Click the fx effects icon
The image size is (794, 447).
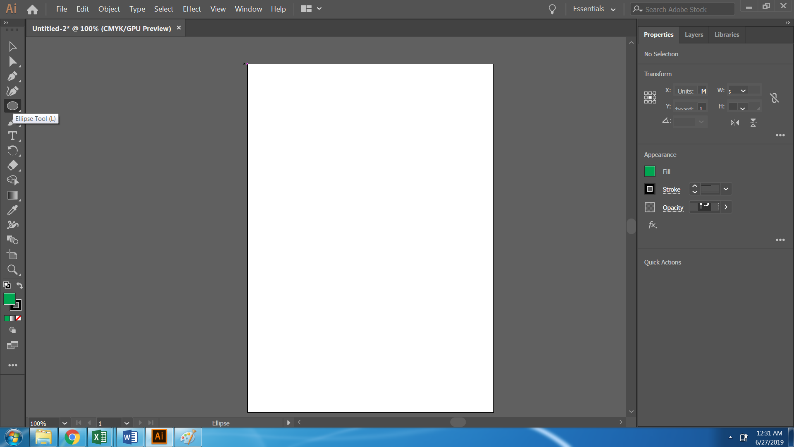click(x=652, y=225)
